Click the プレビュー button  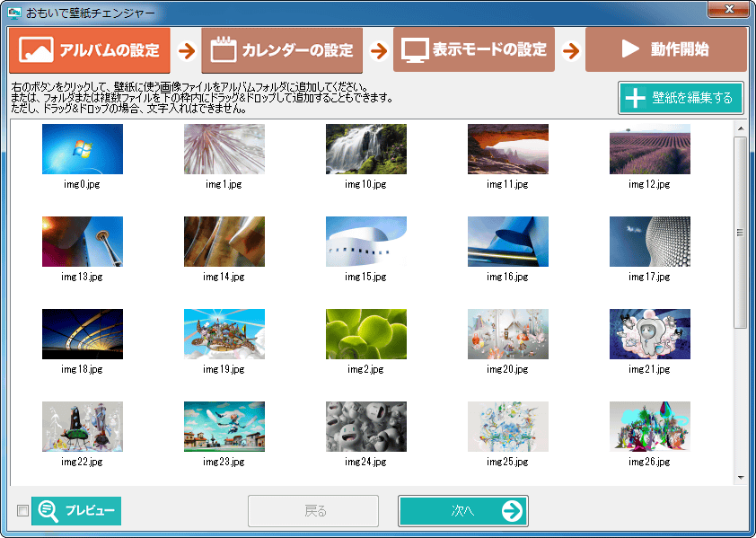click(x=76, y=510)
